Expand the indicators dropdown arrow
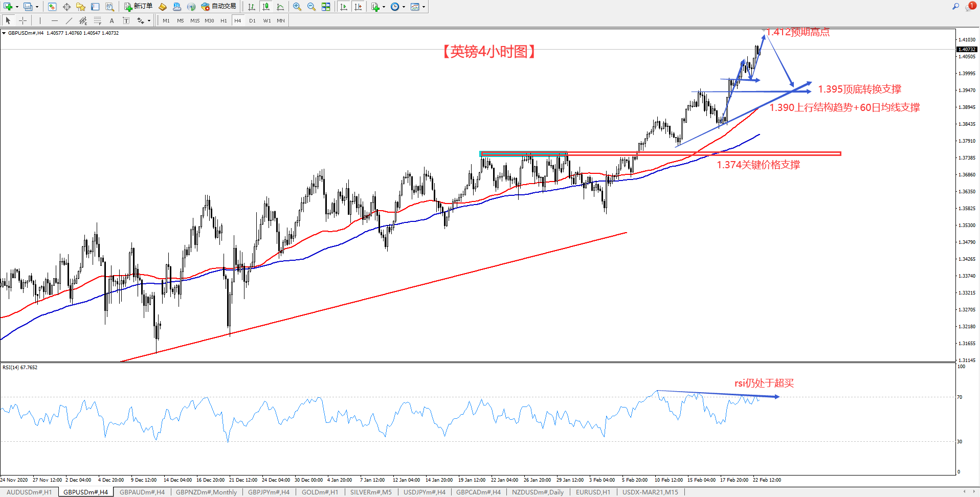The width and height of the screenshot is (980, 497). (384, 7)
